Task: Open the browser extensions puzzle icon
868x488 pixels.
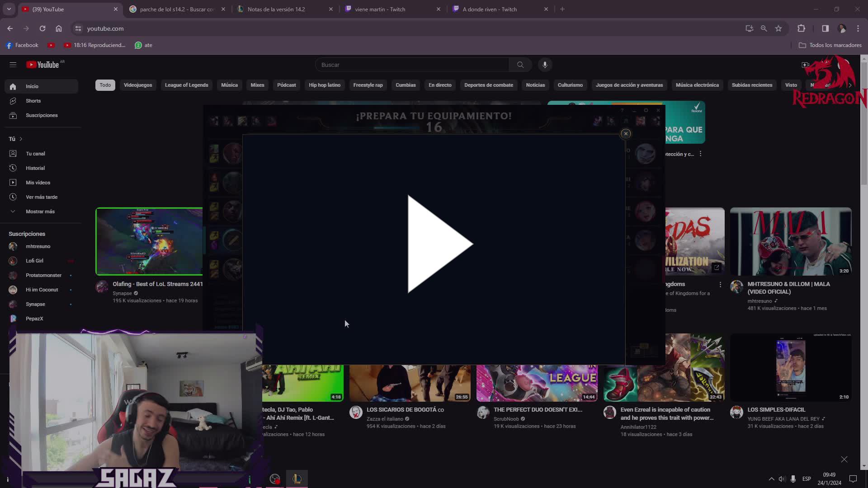Action: [x=802, y=28]
